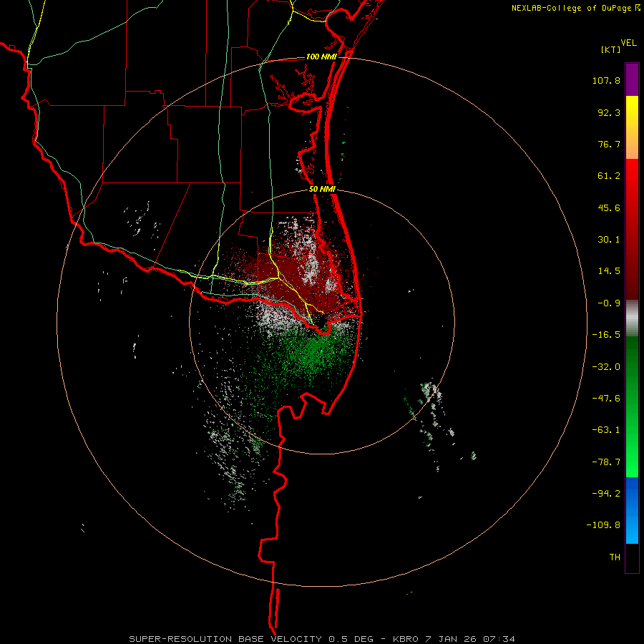Click the -63.1 velocity scale value

[606, 430]
